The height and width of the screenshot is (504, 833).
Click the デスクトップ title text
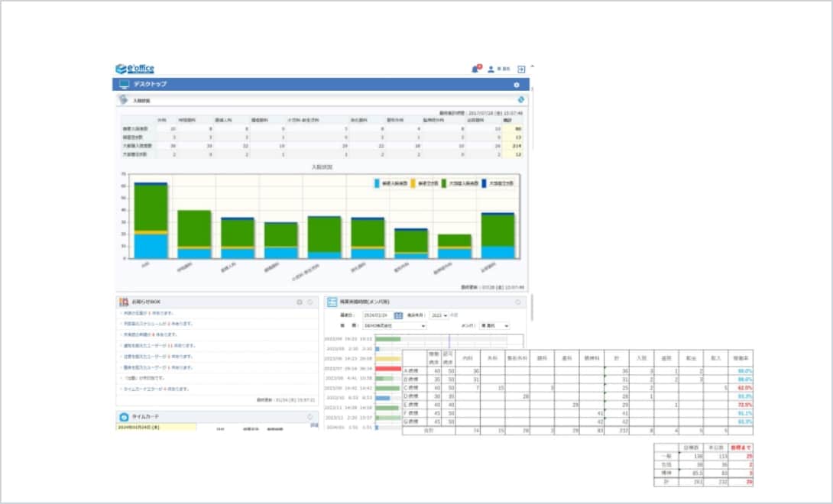(x=150, y=85)
